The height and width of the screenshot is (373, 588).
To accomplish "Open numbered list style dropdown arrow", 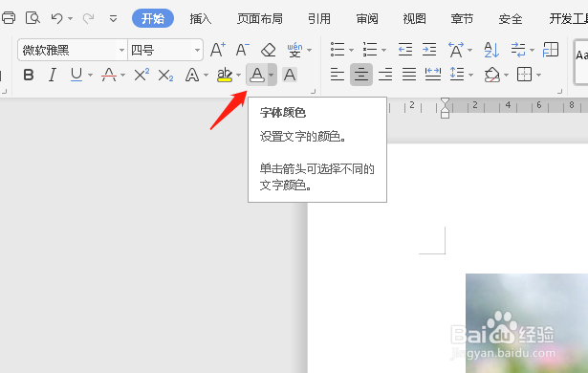I will [383, 50].
